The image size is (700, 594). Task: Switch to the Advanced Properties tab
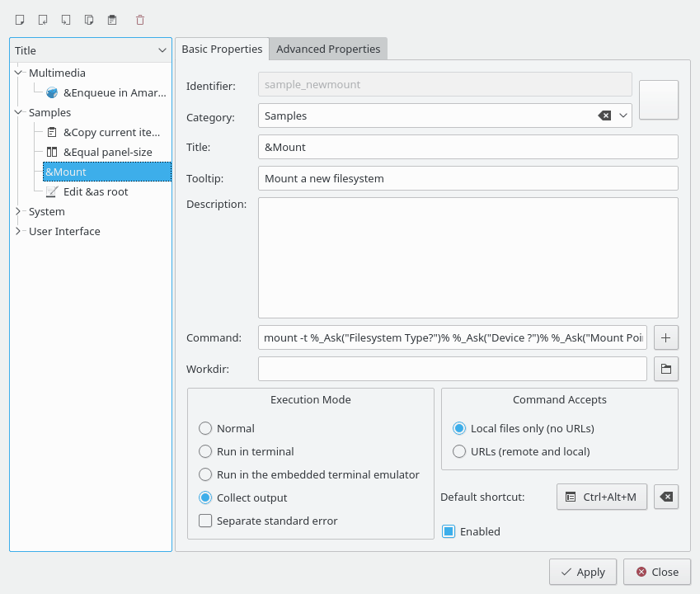(x=328, y=49)
